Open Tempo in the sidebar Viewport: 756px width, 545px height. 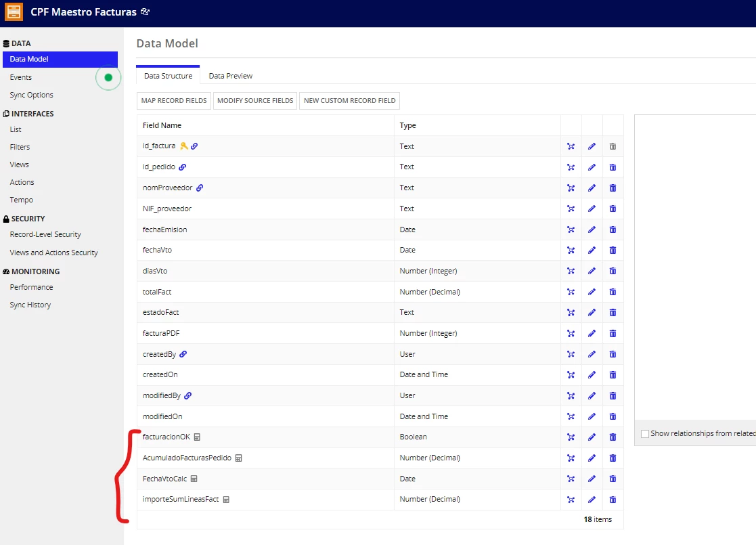[x=22, y=200]
